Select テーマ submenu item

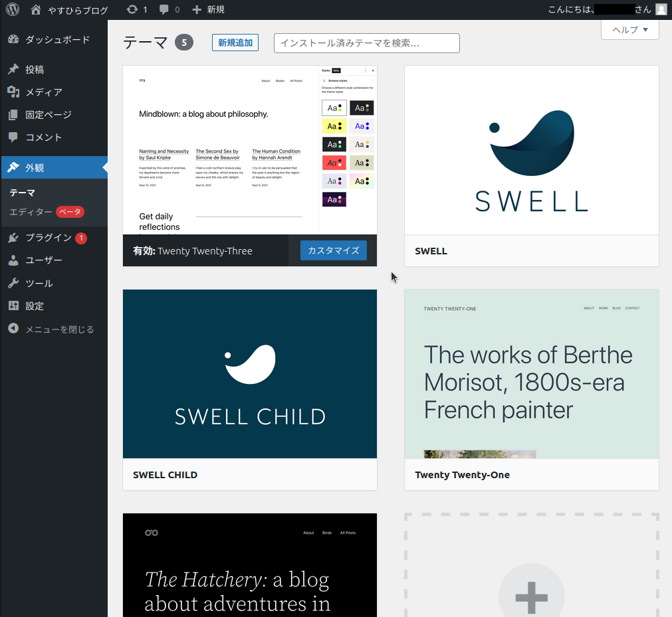23,193
